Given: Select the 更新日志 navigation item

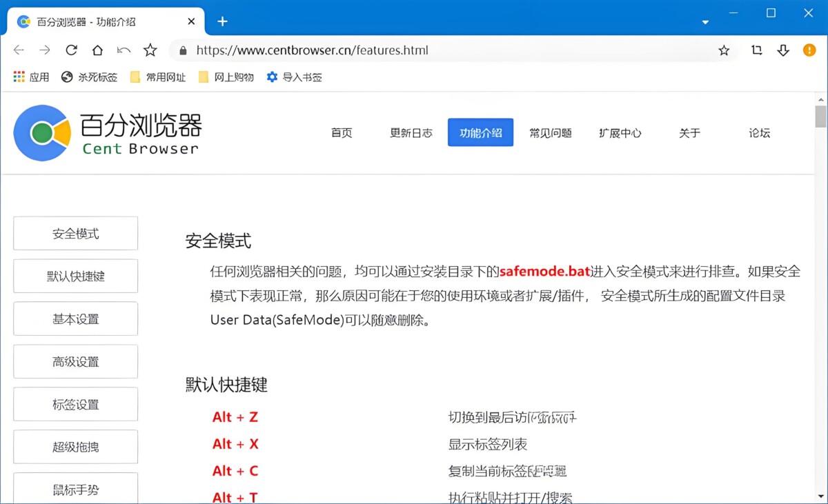Looking at the screenshot, I should tap(411, 133).
